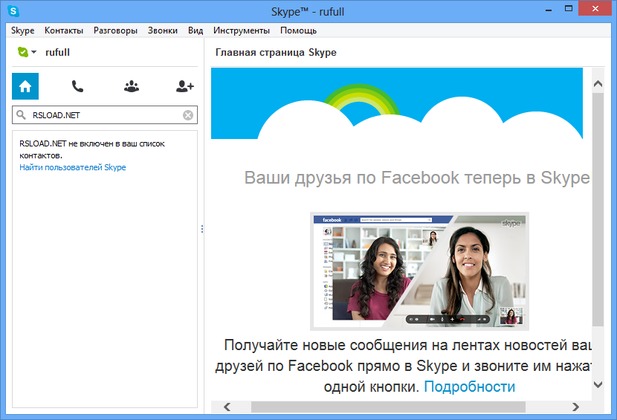This screenshot has height=420, width=617.
Task: Click the magnifier icon in the search box
Action: pos(21,115)
